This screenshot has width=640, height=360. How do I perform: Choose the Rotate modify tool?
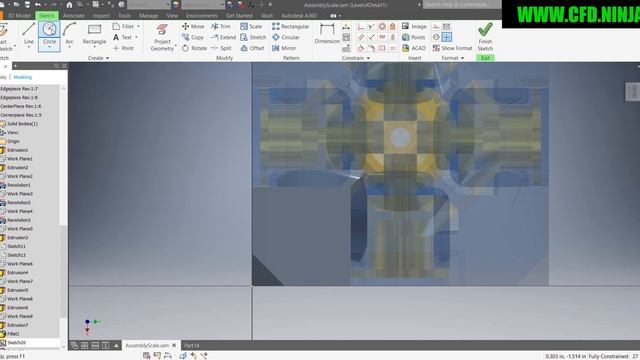[x=194, y=48]
